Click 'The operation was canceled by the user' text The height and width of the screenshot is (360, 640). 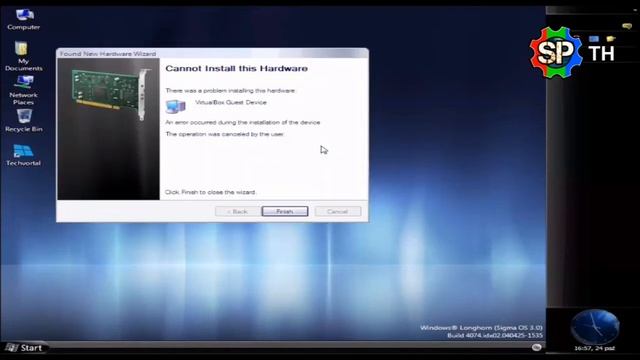pos(224,134)
